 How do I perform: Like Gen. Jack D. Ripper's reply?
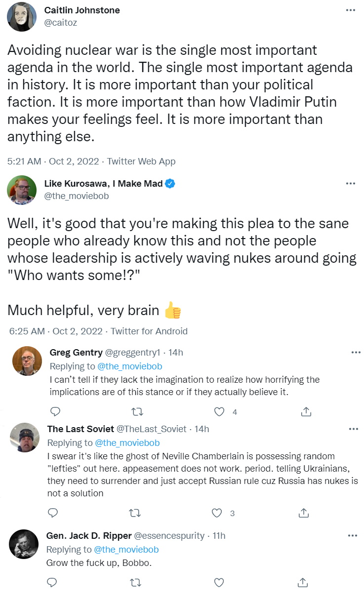219,583
